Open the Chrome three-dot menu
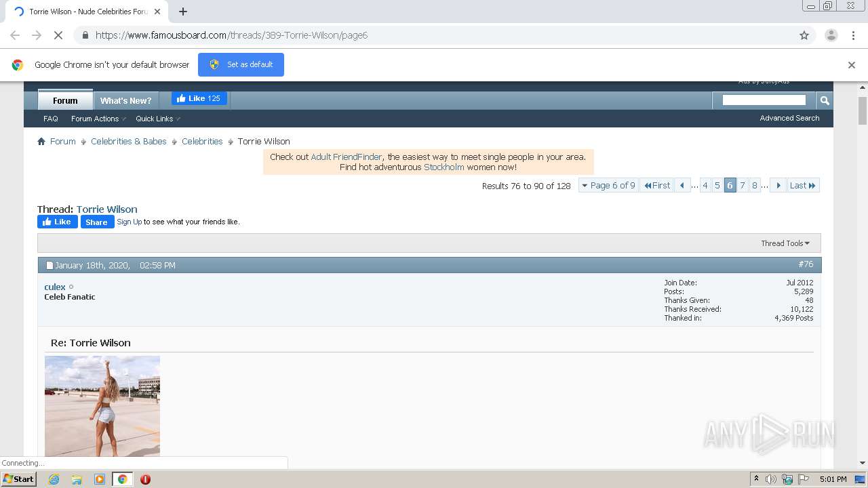Screen dimensions: 868x488 pyautogui.click(x=852, y=35)
